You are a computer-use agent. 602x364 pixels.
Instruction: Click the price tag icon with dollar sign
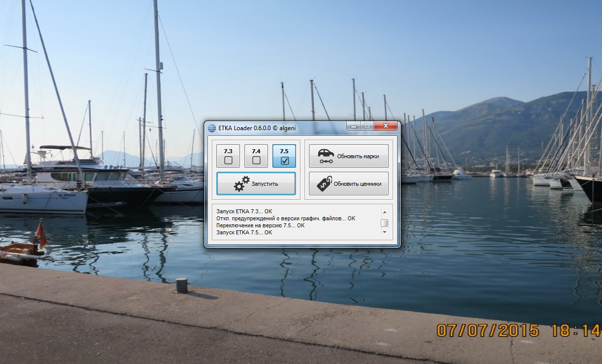click(x=324, y=184)
